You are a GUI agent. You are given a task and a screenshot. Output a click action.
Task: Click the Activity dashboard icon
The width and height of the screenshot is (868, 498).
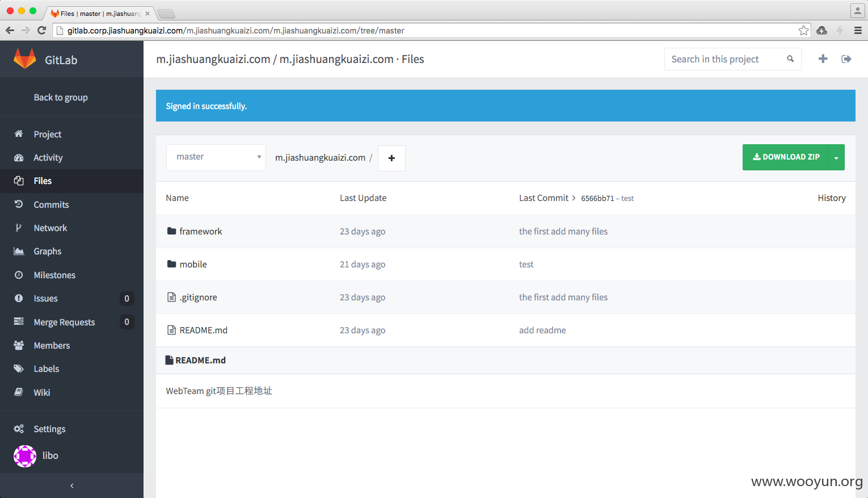tap(19, 157)
